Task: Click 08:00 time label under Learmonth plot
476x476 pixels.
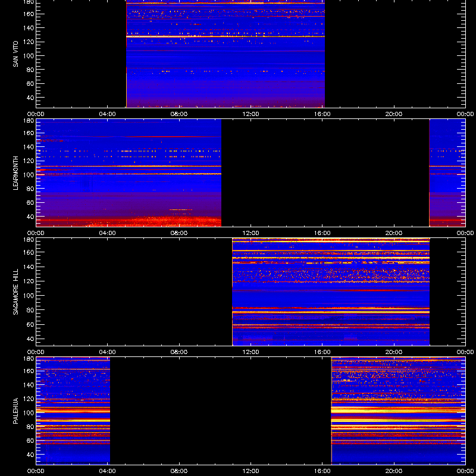Action: pyautogui.click(x=179, y=233)
